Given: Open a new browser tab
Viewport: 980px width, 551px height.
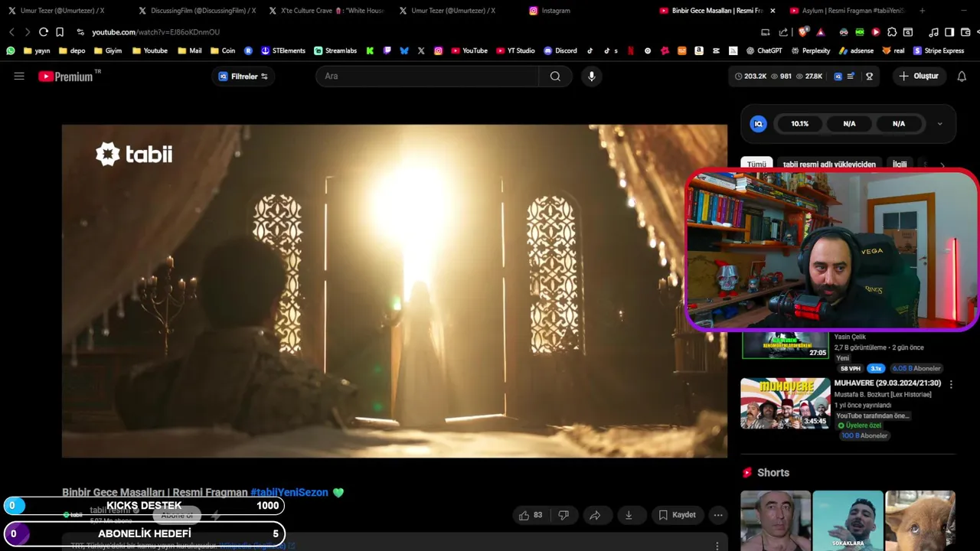Looking at the screenshot, I should pyautogui.click(x=922, y=11).
